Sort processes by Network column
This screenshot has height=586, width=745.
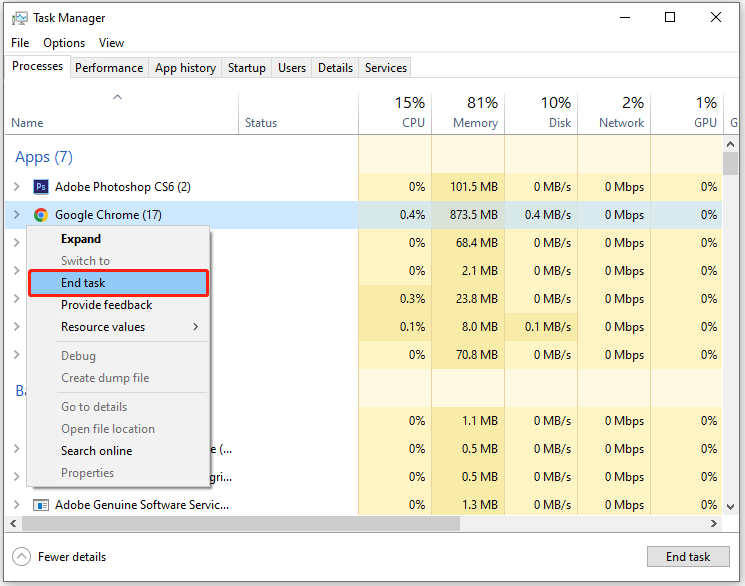tap(614, 114)
